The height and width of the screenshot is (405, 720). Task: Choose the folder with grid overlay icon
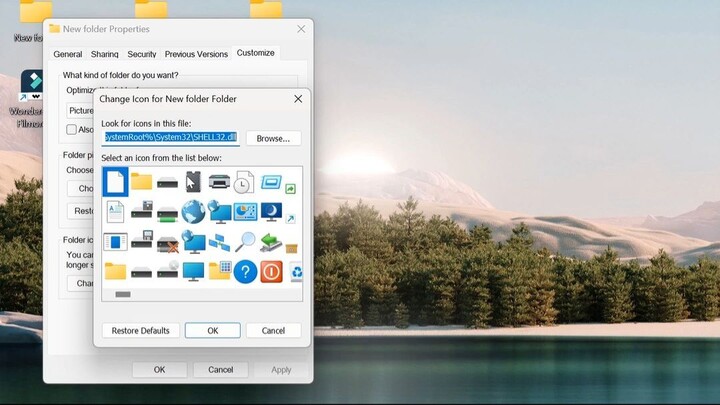click(x=219, y=271)
